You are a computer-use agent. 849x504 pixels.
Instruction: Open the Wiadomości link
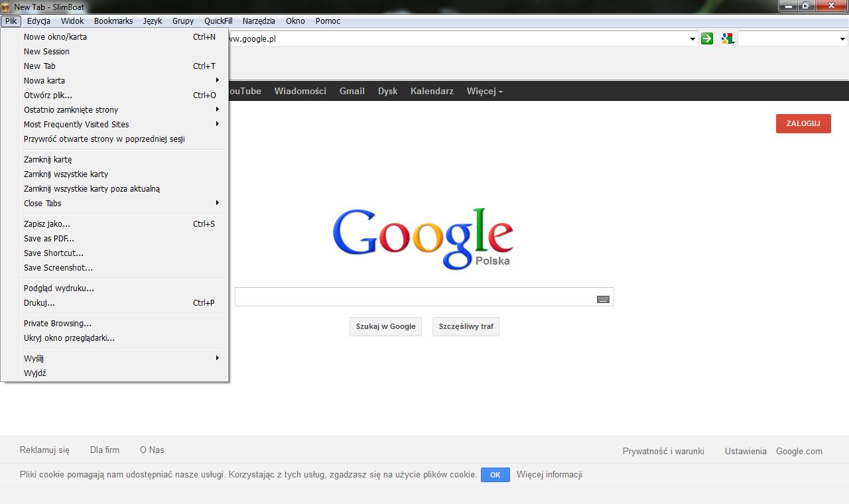(x=300, y=91)
